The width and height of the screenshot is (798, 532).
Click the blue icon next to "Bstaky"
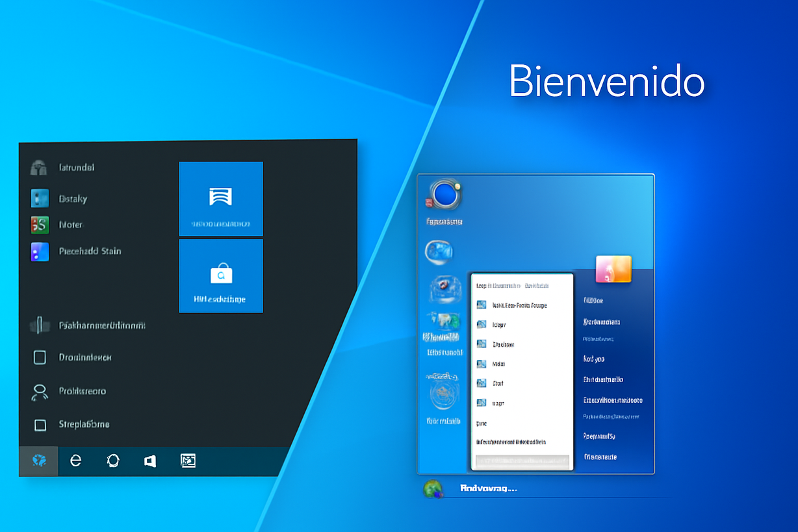(x=40, y=199)
